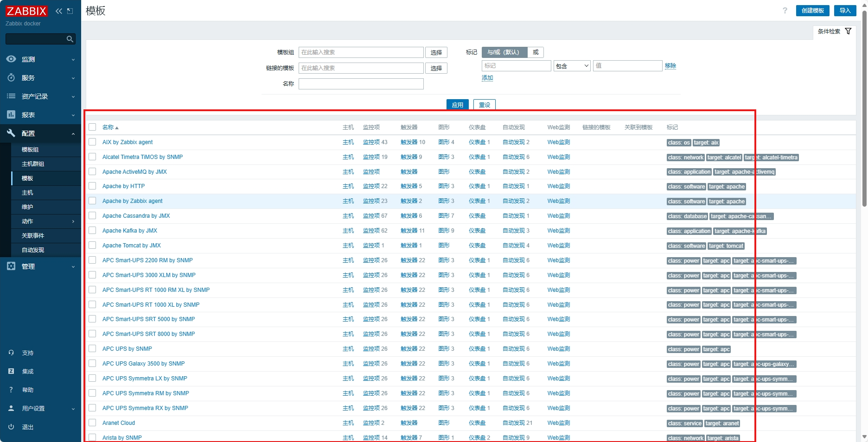Screen dimensions: 868x442
Task: Click the 导入 button
Action: click(845, 11)
